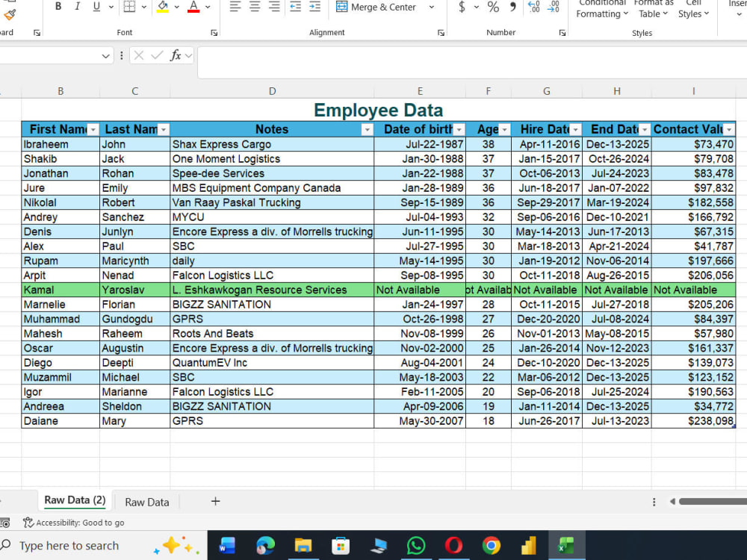This screenshot has width=747, height=560.
Task: Open Last Name filter dropdown
Action: tap(164, 129)
